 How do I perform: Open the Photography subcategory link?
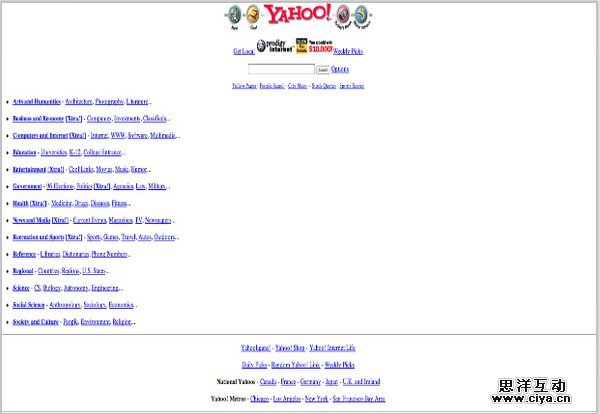(x=109, y=102)
